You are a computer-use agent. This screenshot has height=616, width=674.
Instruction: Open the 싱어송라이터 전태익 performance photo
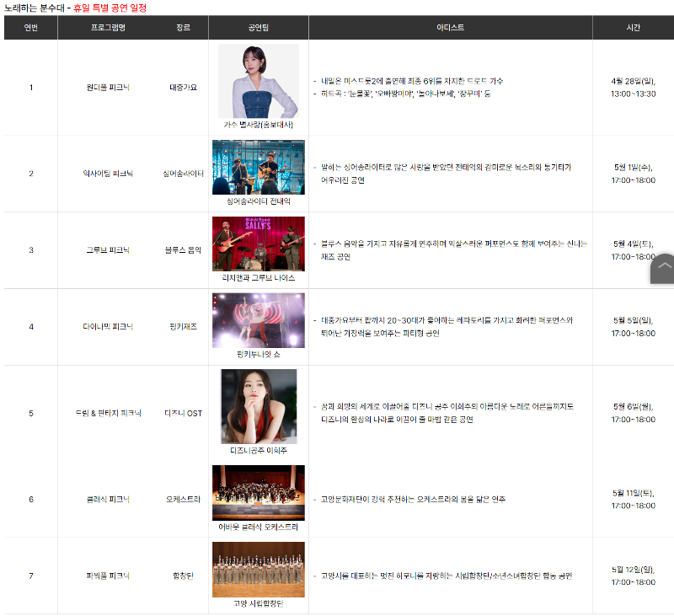(x=259, y=167)
